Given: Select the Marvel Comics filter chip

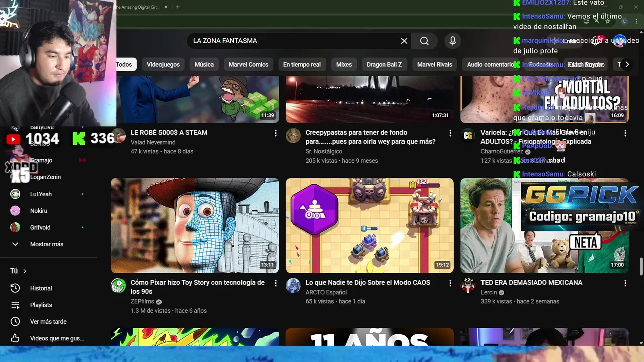Looking at the screenshot, I should coord(249,64).
